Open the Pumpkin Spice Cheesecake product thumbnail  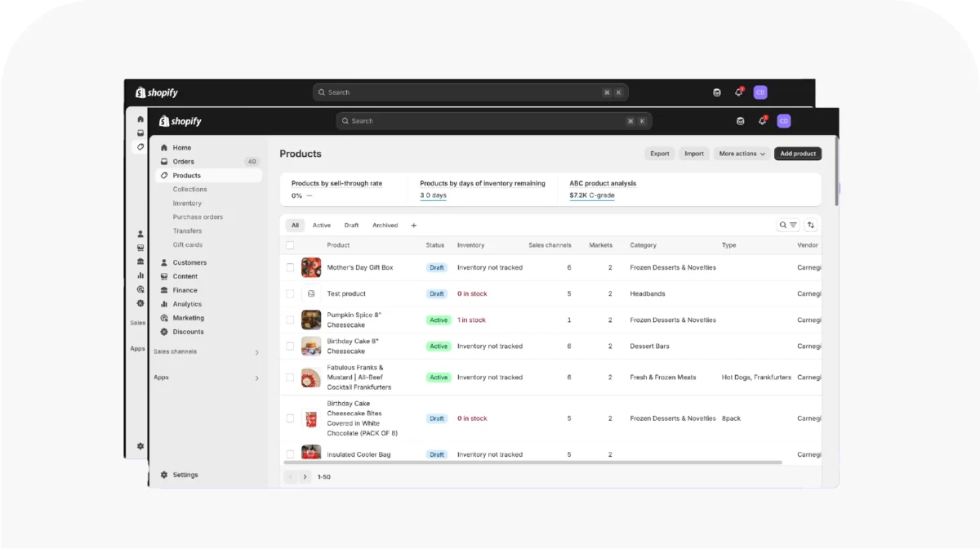pyautogui.click(x=311, y=320)
